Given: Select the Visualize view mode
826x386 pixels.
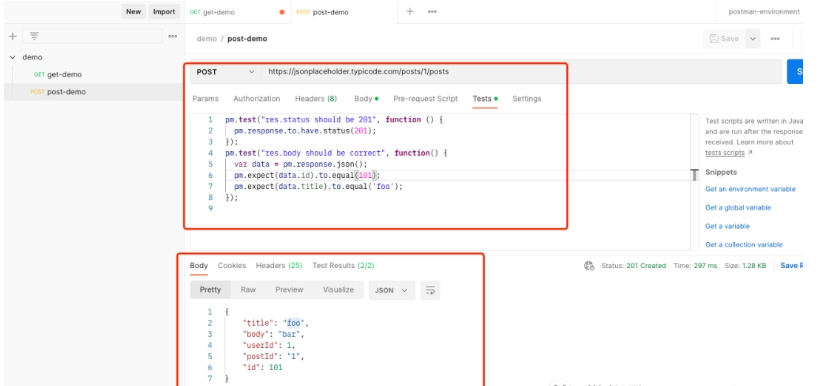Looking at the screenshot, I should click(338, 290).
